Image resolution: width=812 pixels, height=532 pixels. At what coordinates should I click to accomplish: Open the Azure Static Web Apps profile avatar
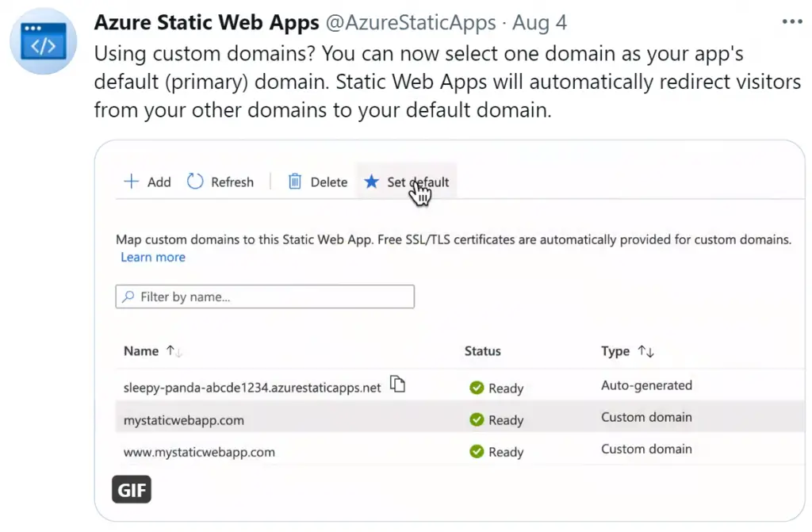coord(44,41)
